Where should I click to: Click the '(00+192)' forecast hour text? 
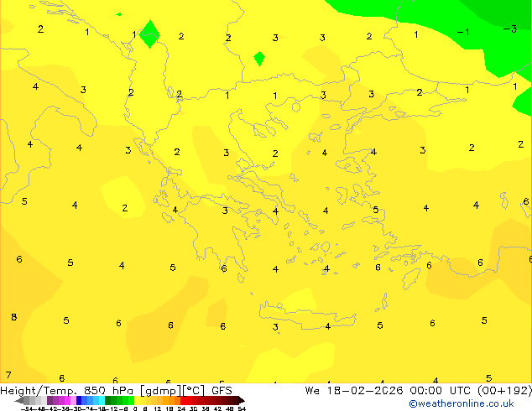pyautogui.click(x=505, y=391)
